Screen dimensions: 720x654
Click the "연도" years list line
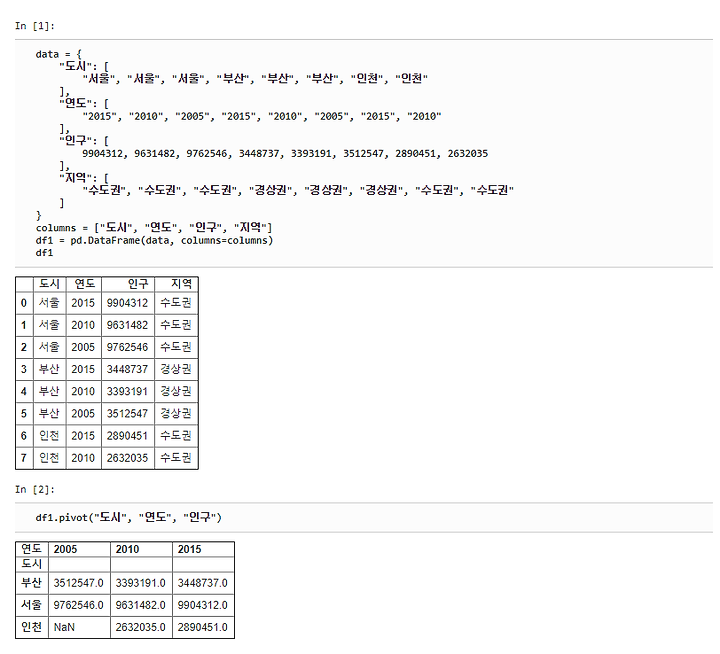[x=262, y=116]
